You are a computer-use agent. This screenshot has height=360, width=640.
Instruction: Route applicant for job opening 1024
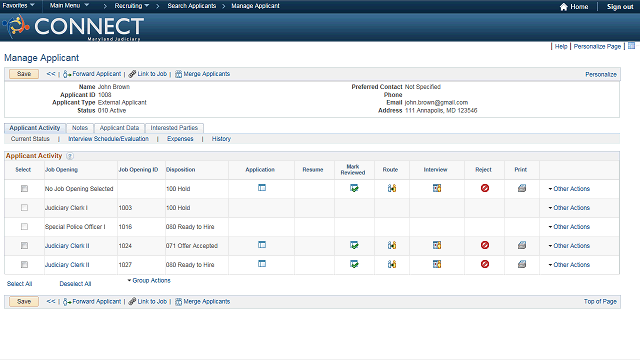point(392,245)
